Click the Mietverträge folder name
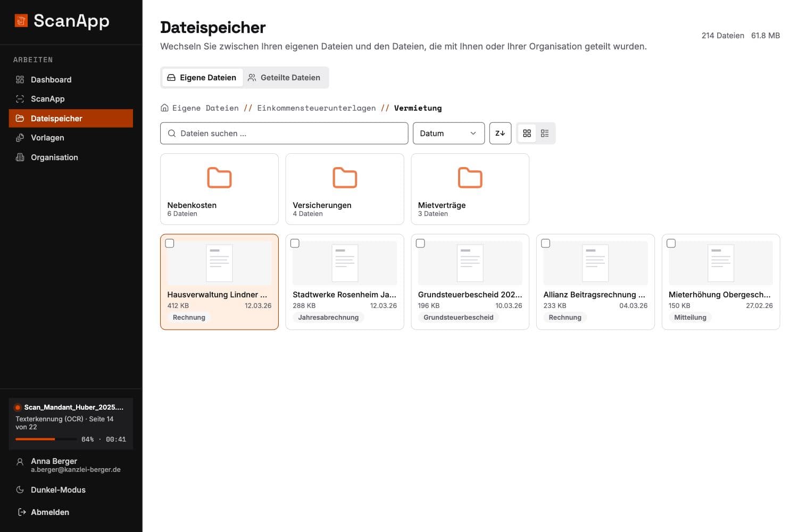 tap(442, 205)
